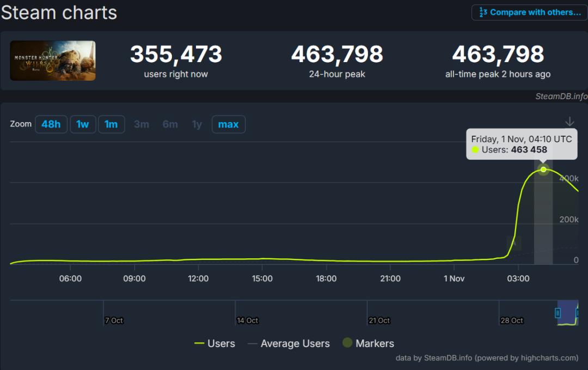This screenshot has height=370, width=588.
Task: Click the compare icon beside 'Compare with others'
Action: (x=483, y=12)
